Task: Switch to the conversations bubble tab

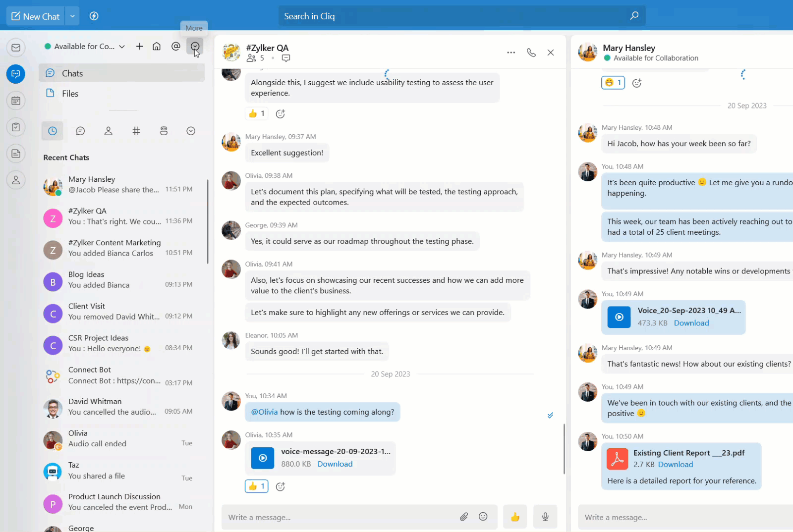Action: pyautogui.click(x=80, y=131)
